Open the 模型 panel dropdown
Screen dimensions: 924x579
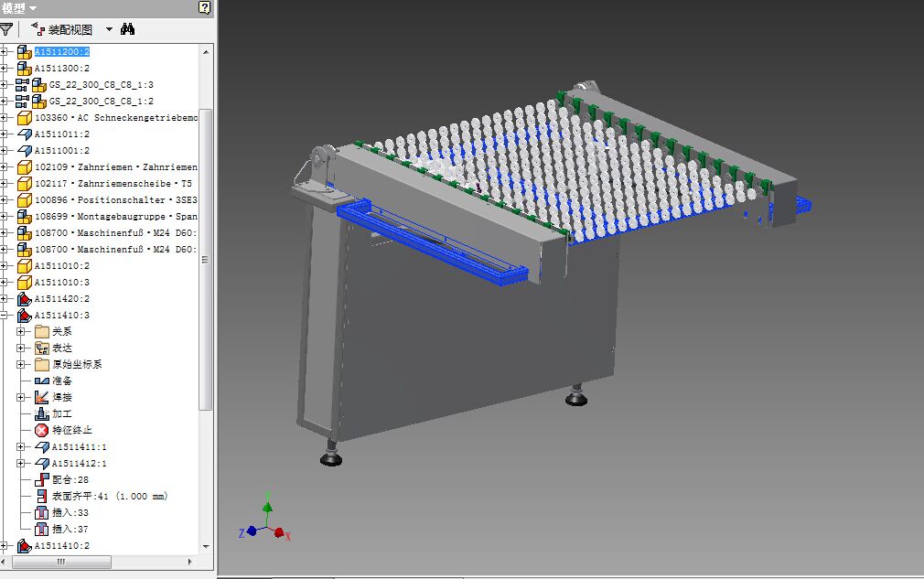click(x=35, y=7)
